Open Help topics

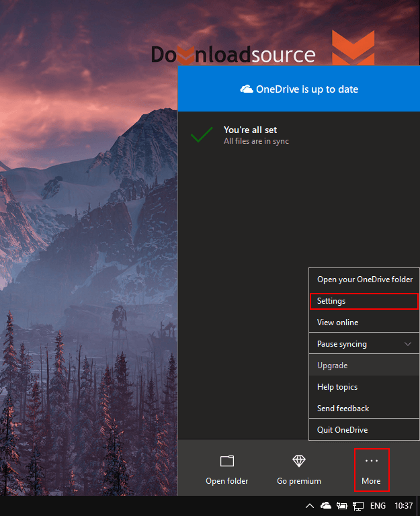click(364, 387)
